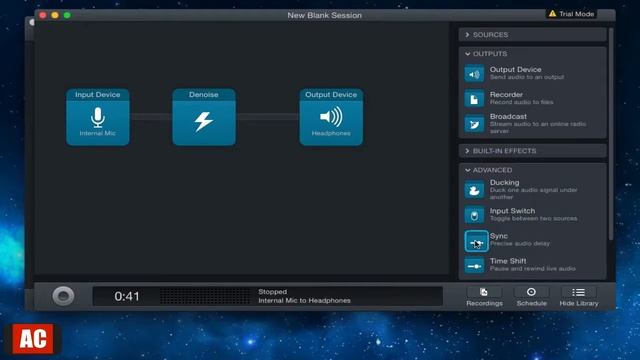This screenshot has height=360, width=640.
Task: Click the Ducking duck icon
Action: 474,190
